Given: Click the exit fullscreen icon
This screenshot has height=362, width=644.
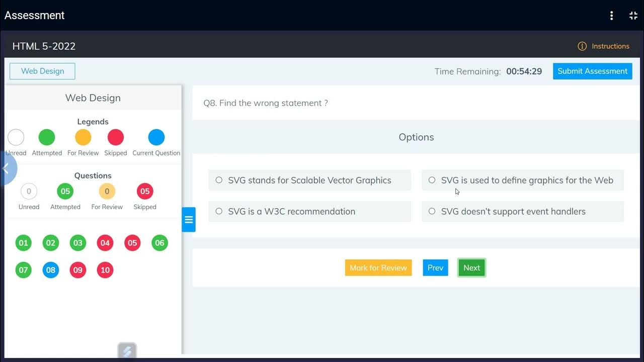Looking at the screenshot, I should 633,16.
